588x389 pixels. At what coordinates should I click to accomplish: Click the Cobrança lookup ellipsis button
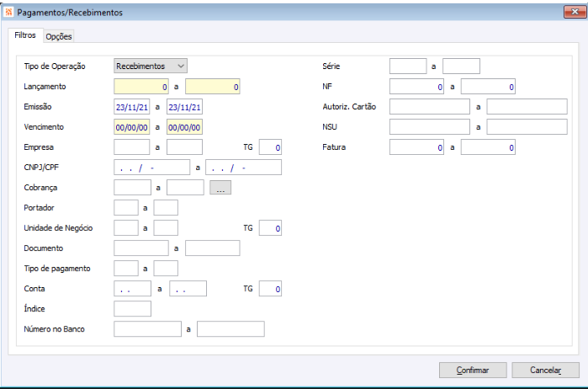(220, 188)
